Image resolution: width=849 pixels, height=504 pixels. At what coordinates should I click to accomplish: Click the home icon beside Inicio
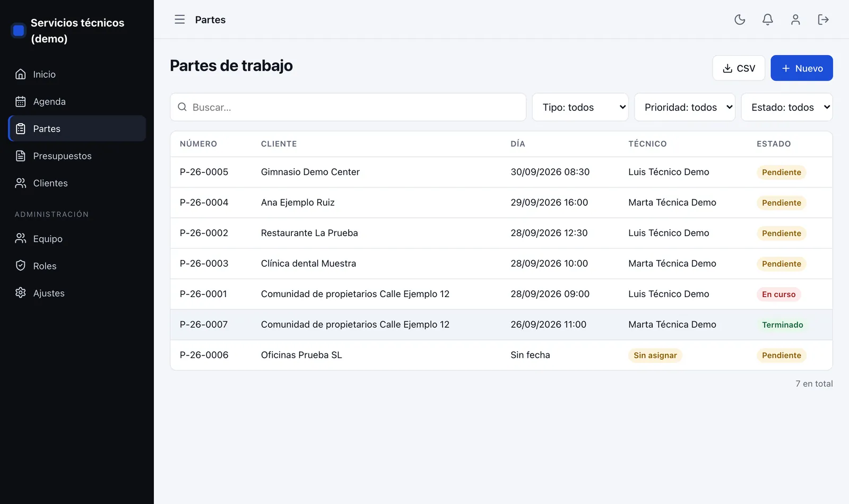click(x=21, y=74)
